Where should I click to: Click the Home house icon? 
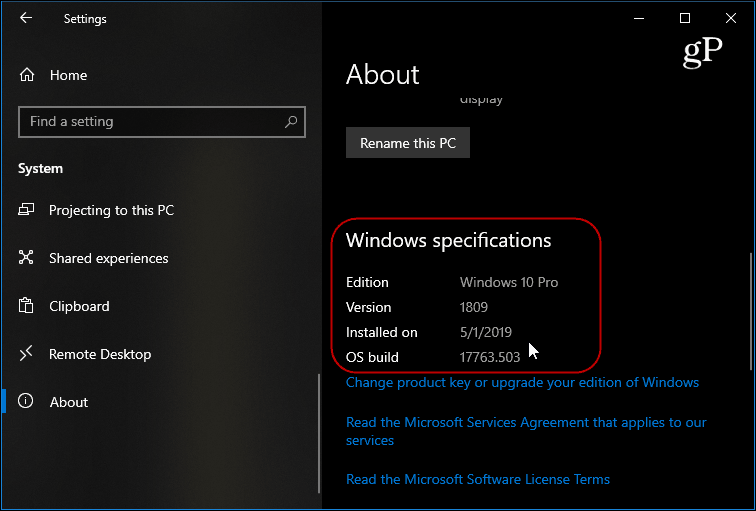coord(27,75)
